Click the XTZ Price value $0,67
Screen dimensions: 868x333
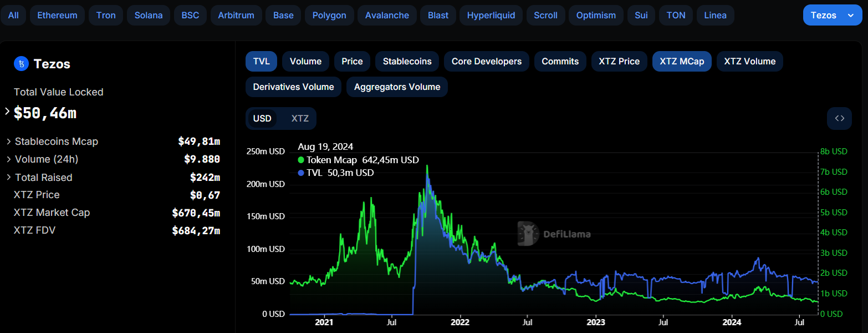tap(205, 195)
